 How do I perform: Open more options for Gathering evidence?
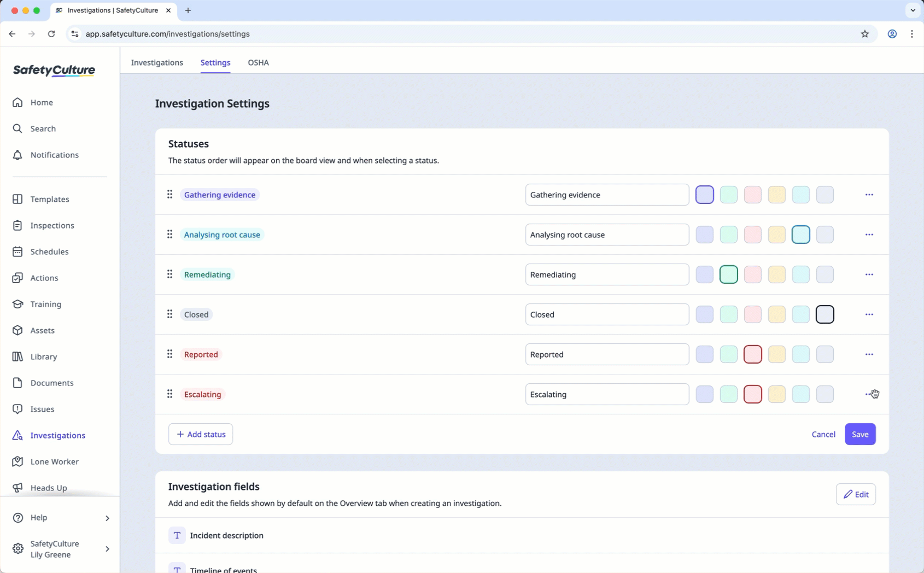tap(869, 195)
